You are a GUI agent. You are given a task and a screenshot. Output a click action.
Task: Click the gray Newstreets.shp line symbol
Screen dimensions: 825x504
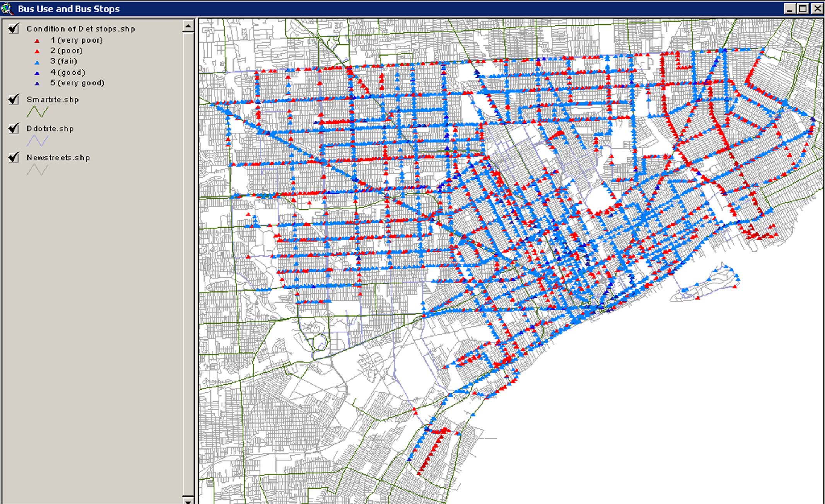(37, 170)
